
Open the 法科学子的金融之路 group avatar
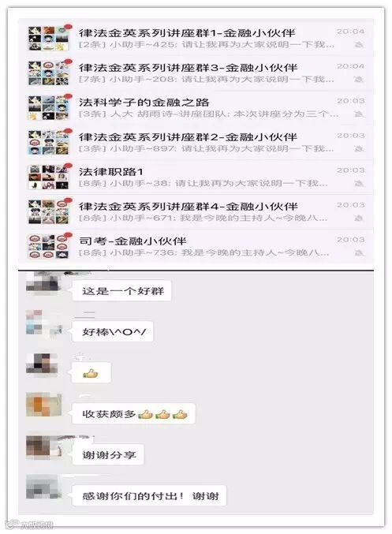pyautogui.click(x=49, y=107)
